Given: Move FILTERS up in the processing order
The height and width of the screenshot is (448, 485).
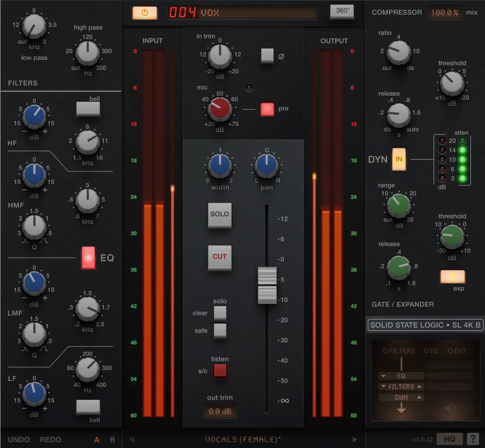Looking at the screenshot, I should [x=419, y=386].
